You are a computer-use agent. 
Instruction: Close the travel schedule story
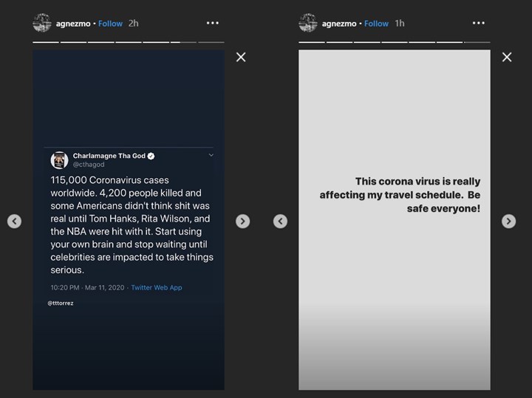[x=506, y=57]
